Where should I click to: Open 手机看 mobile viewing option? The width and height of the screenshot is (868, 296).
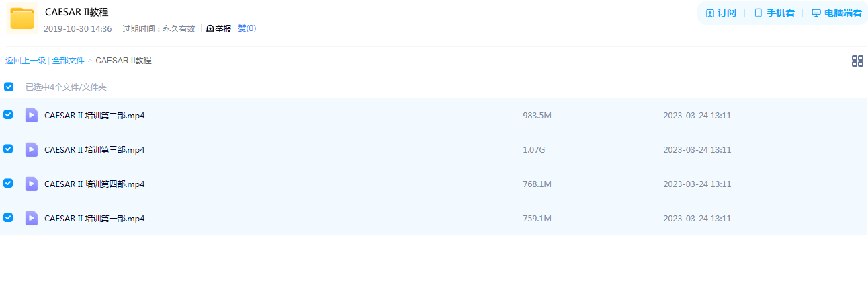[x=774, y=13]
